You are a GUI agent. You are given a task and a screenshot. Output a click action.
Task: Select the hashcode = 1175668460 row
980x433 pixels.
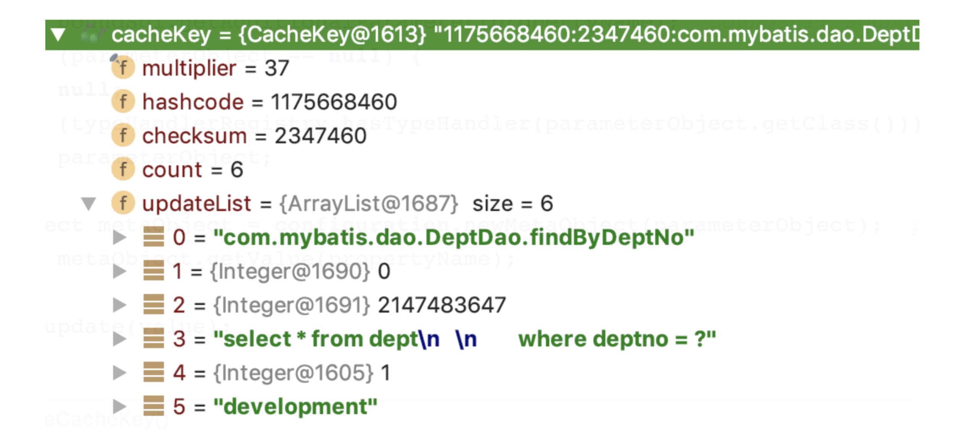click(269, 102)
